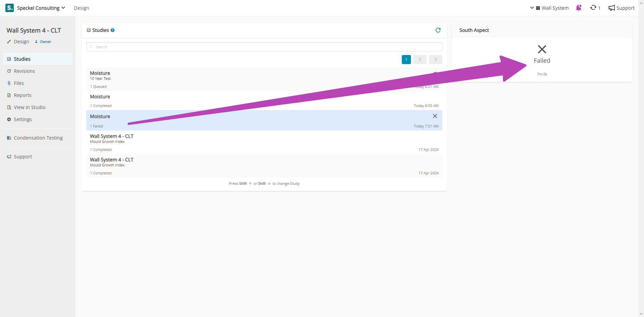Open the notifications bell
Viewport: 644px width, 317px height.
579,8
